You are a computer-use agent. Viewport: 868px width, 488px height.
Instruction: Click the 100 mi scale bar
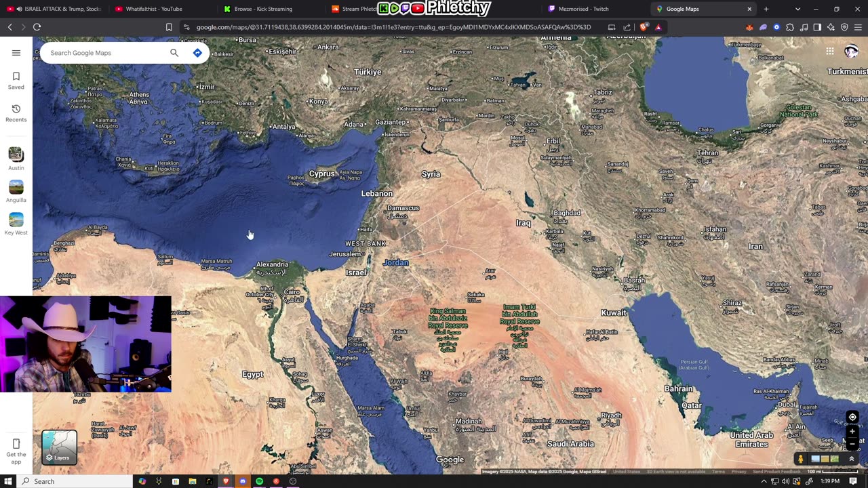pos(833,472)
